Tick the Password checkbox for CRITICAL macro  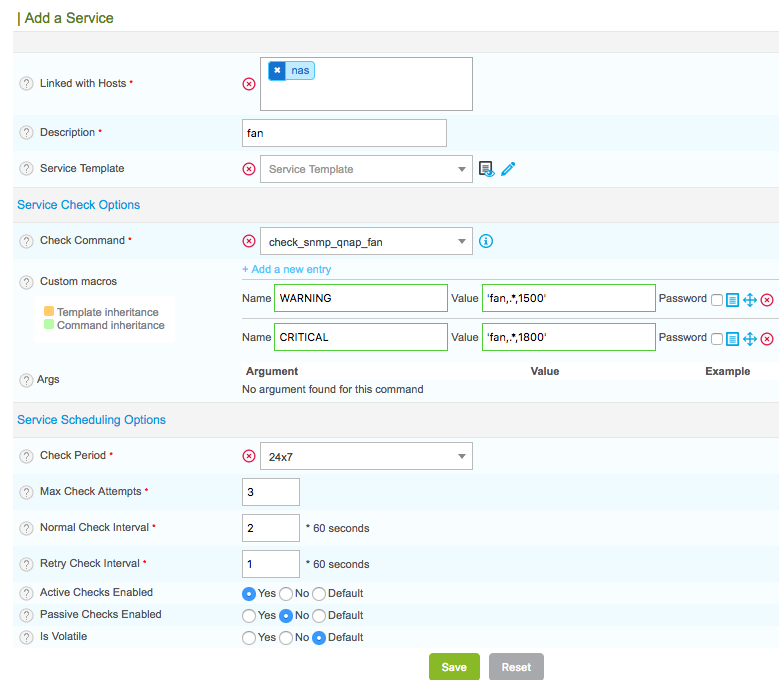(x=716, y=338)
